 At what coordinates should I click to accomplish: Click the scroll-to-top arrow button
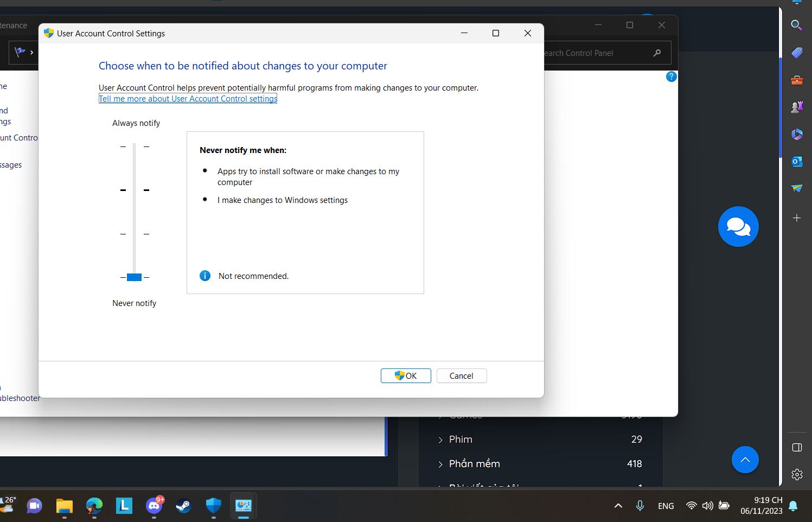(745, 460)
